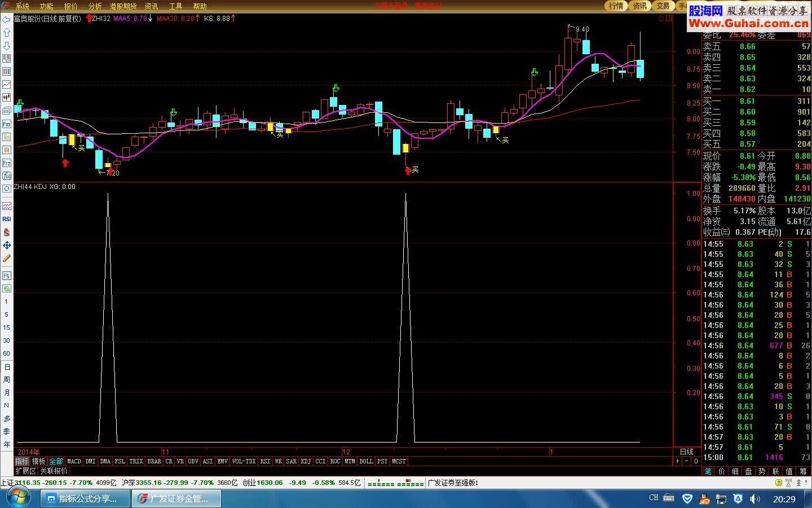Select the 筹 tab in right panel

(x=803, y=471)
